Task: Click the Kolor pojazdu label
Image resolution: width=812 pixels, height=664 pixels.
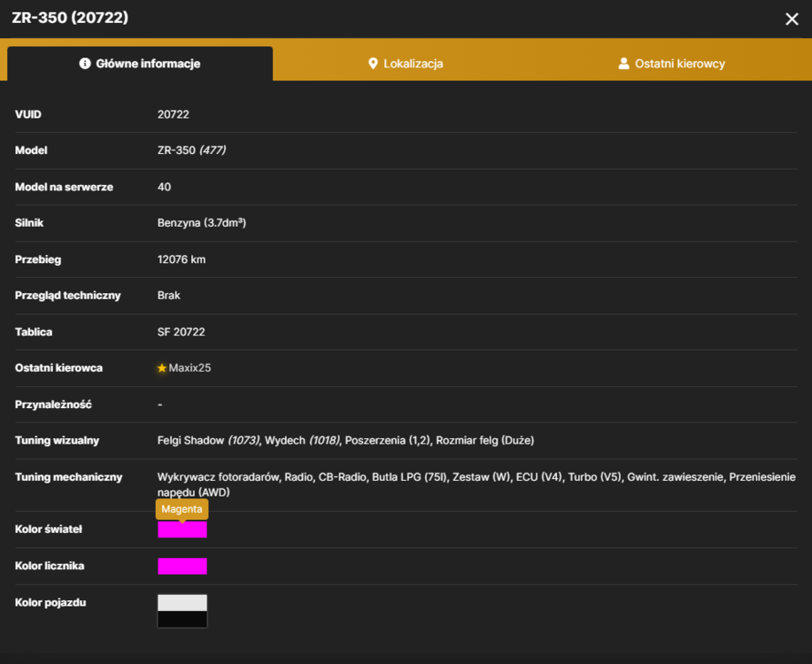Action: pyautogui.click(x=50, y=602)
